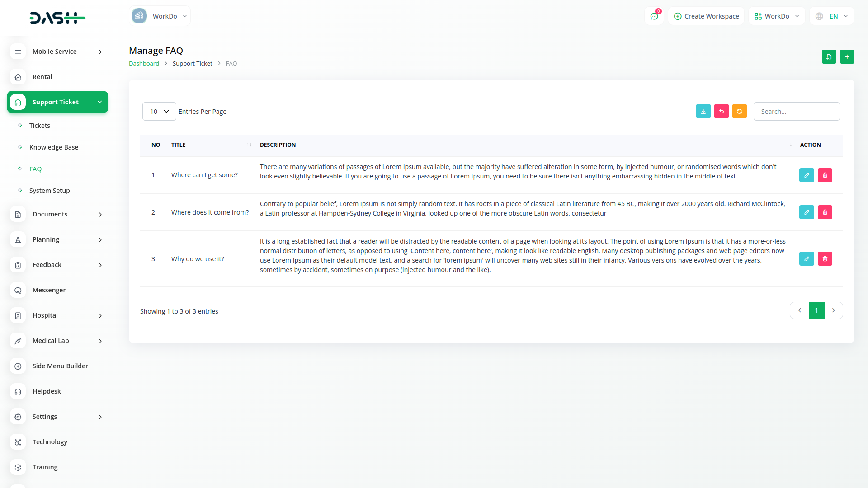
Task: Go to next page in pagination
Action: [833, 310]
